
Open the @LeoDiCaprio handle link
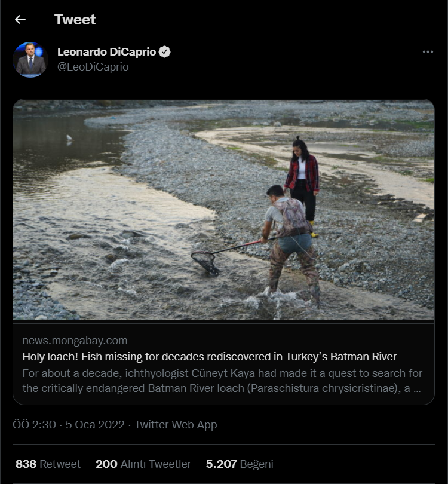click(x=93, y=67)
